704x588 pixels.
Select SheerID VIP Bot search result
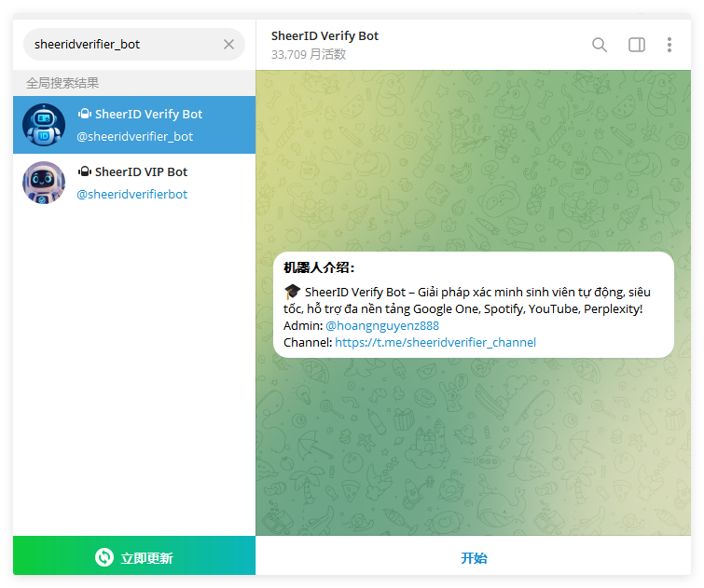click(134, 183)
